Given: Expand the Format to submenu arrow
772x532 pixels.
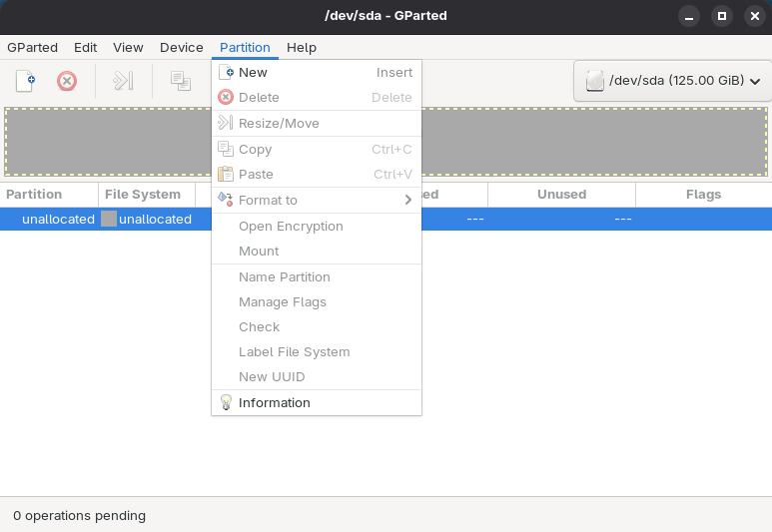Looking at the screenshot, I should pyautogui.click(x=407, y=201).
